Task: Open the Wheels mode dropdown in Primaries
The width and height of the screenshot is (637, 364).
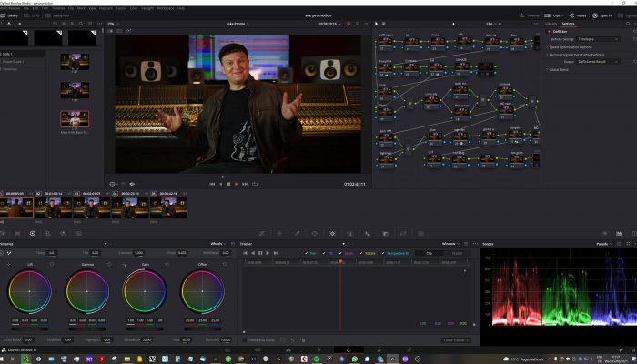Action: pos(217,244)
